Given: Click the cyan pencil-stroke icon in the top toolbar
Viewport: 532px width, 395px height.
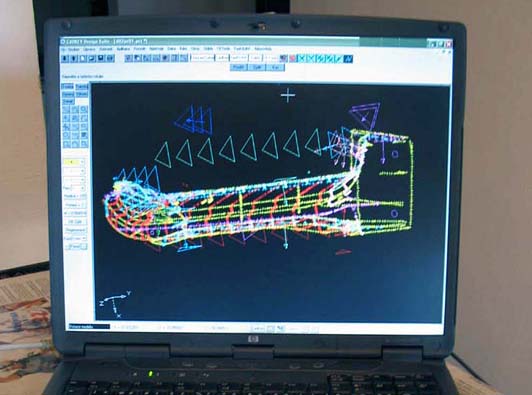Looking at the screenshot, I should pos(339,59).
